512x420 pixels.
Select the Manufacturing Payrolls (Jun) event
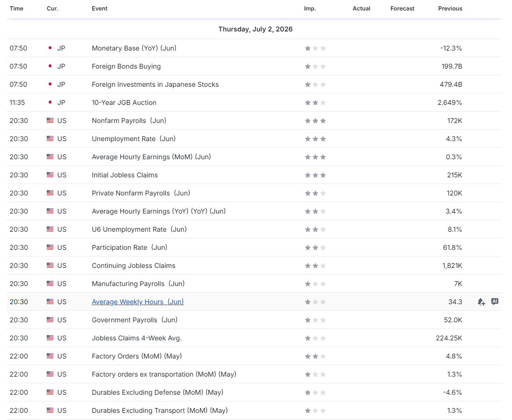point(138,284)
